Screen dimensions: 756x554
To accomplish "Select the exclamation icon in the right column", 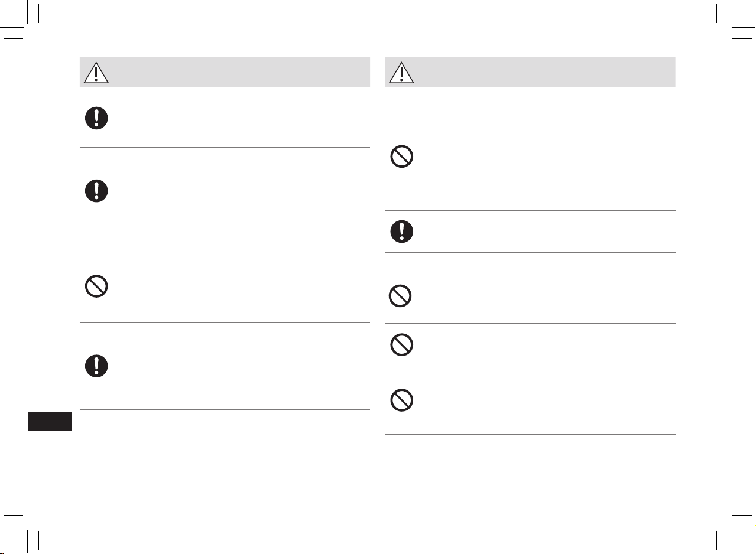I will [x=401, y=231].
